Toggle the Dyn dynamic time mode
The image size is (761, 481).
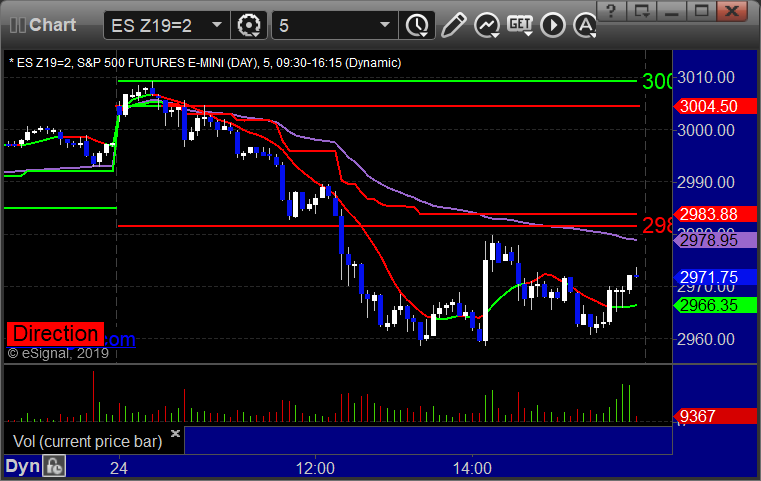[x=22, y=466]
